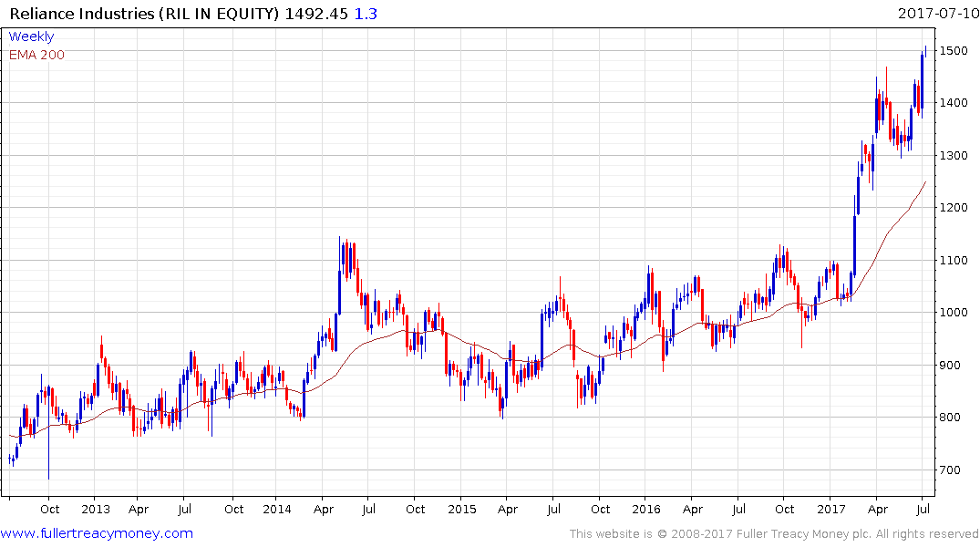
Task: Click the 900 price axis label
Action: tap(950, 365)
